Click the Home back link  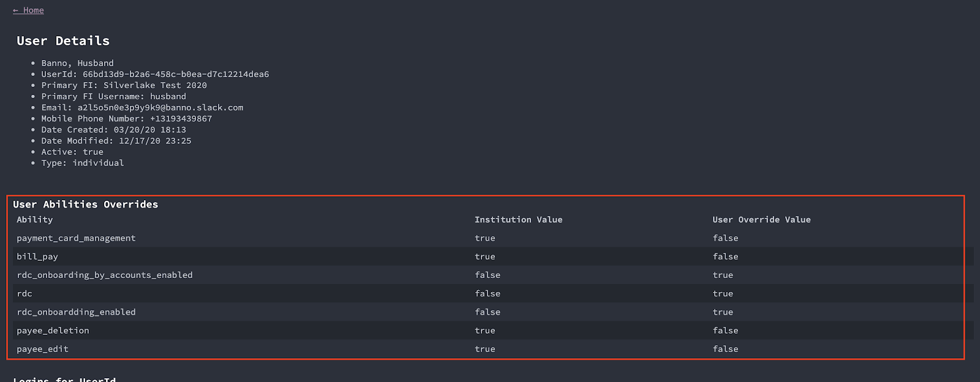click(x=28, y=10)
